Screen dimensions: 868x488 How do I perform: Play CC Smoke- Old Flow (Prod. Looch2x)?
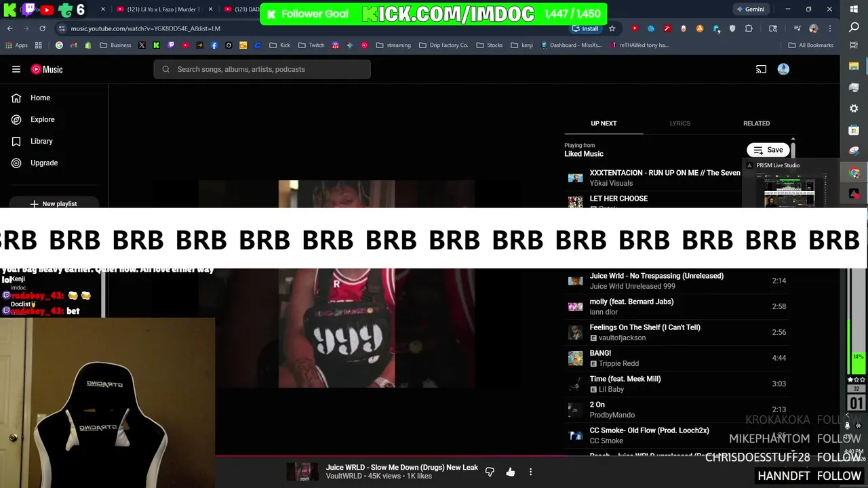tap(678, 435)
